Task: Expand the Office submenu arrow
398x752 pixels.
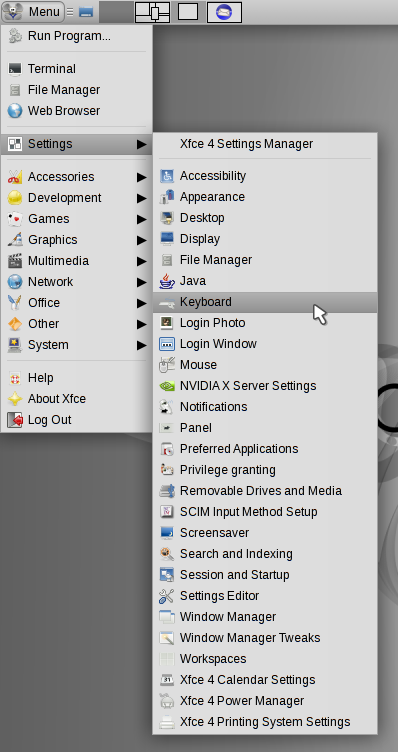Action: point(141,303)
